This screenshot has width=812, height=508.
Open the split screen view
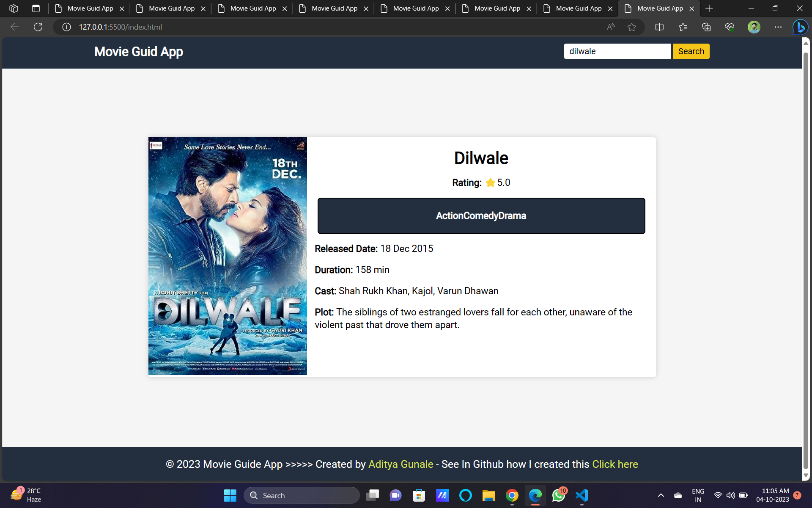tap(659, 27)
